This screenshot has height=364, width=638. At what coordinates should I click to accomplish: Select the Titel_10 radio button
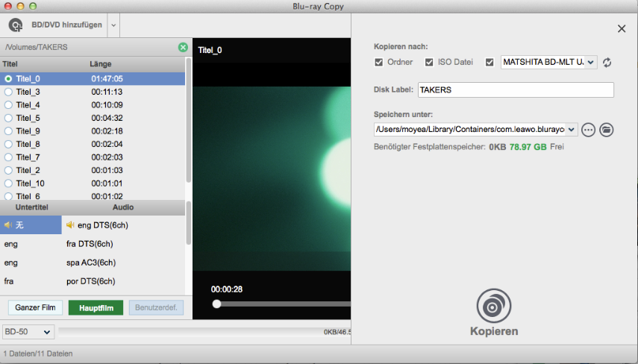pos(8,183)
